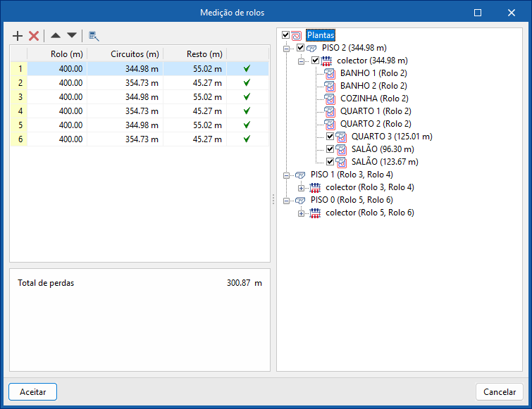Viewport: 532px width, 409px height.
Task: Edit roll 6 length 400.00 cell
Action: [57, 139]
